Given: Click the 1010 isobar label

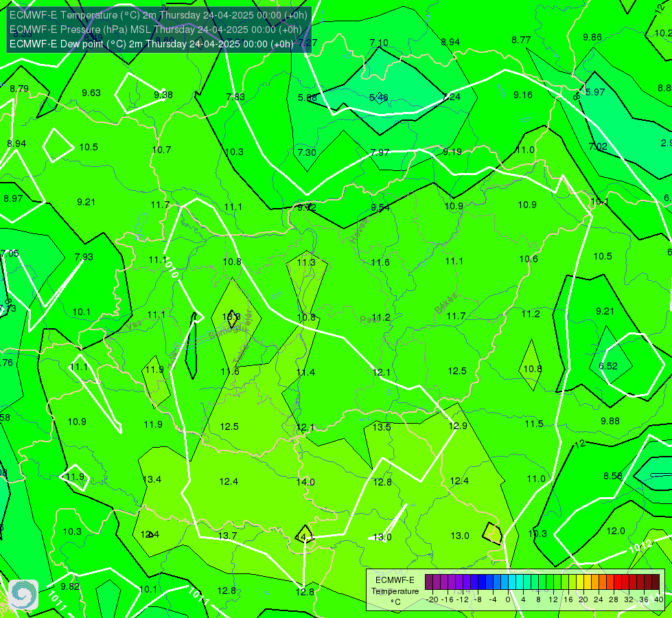Looking at the screenshot, I should [x=170, y=268].
